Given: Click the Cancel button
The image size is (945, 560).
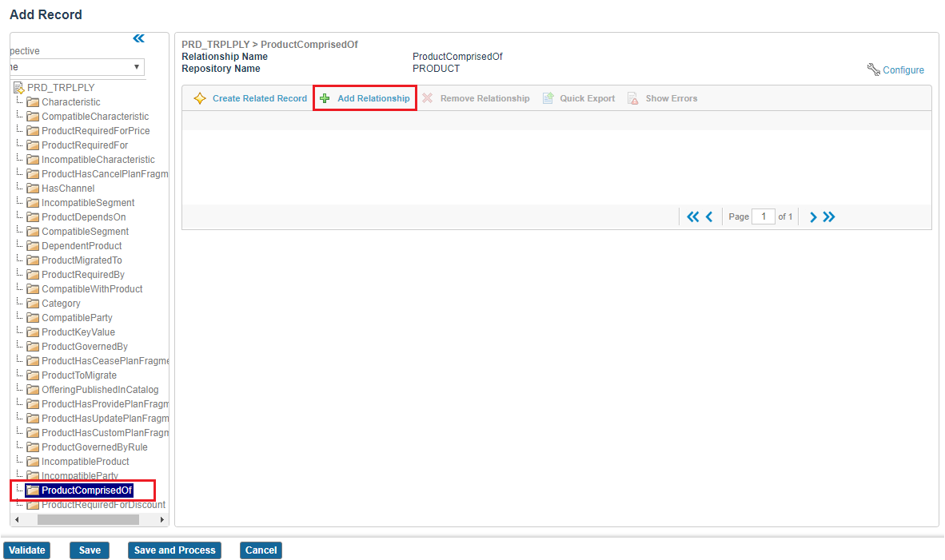Looking at the screenshot, I should pos(261,550).
